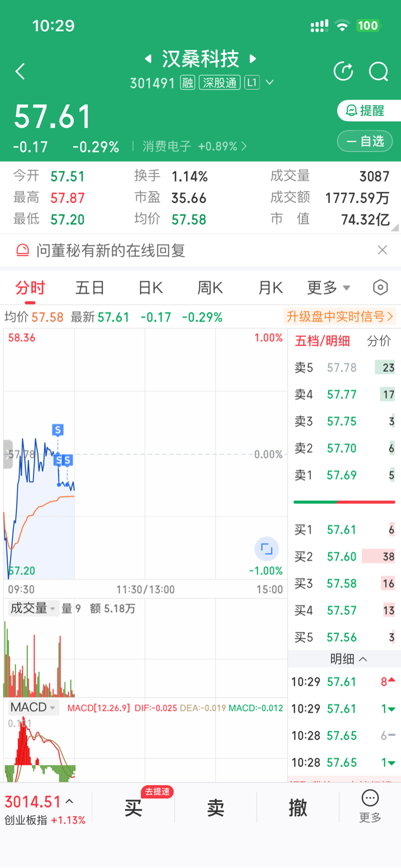The height and width of the screenshot is (868, 401).
Task: Tap the refresh quote icon
Action: coord(344,72)
